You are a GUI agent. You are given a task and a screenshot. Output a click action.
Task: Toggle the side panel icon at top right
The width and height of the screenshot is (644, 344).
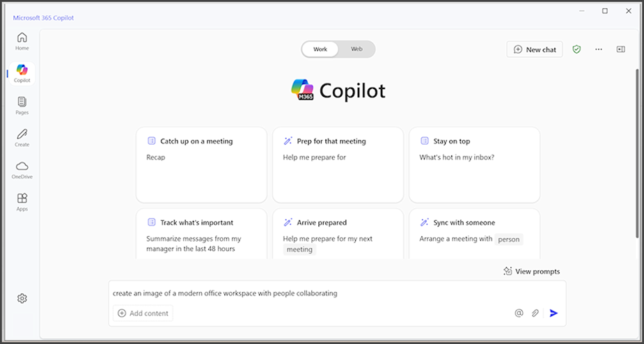click(620, 49)
